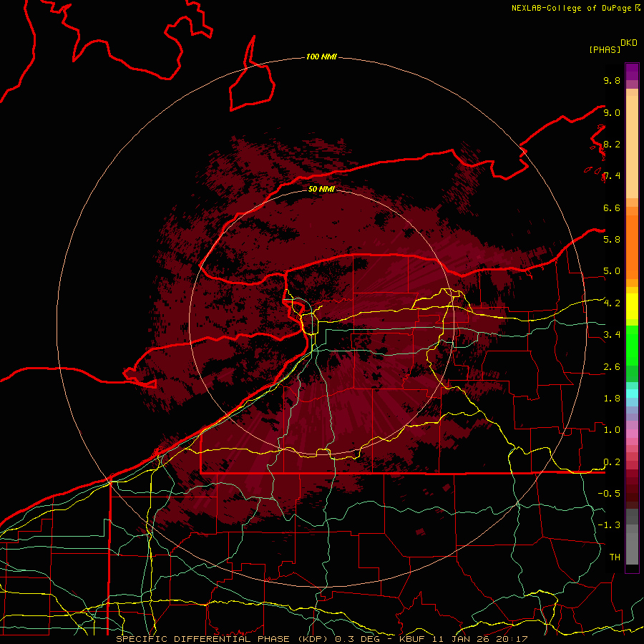Click the DKD product label above the legend
The width and height of the screenshot is (644, 644).
pyautogui.click(x=629, y=42)
